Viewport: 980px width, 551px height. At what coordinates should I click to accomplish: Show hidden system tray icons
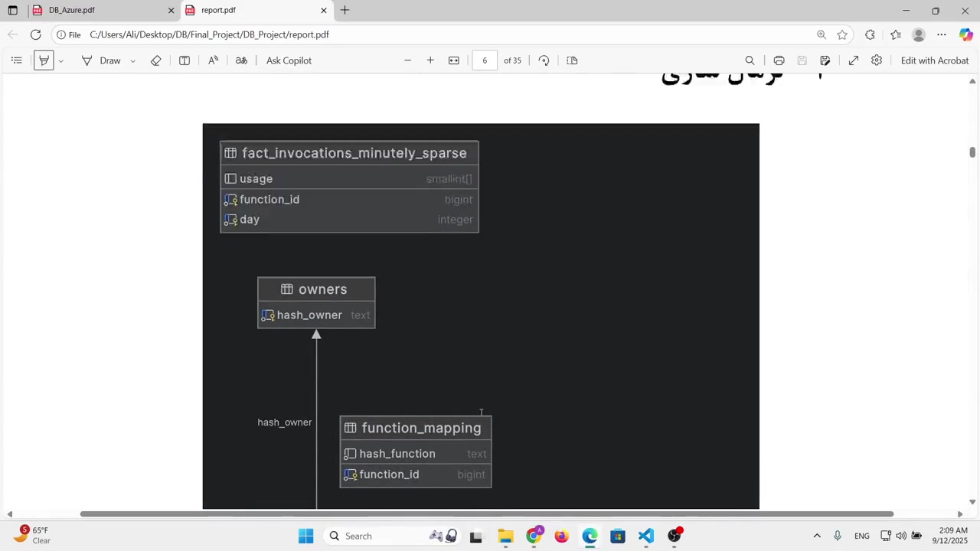point(817,536)
